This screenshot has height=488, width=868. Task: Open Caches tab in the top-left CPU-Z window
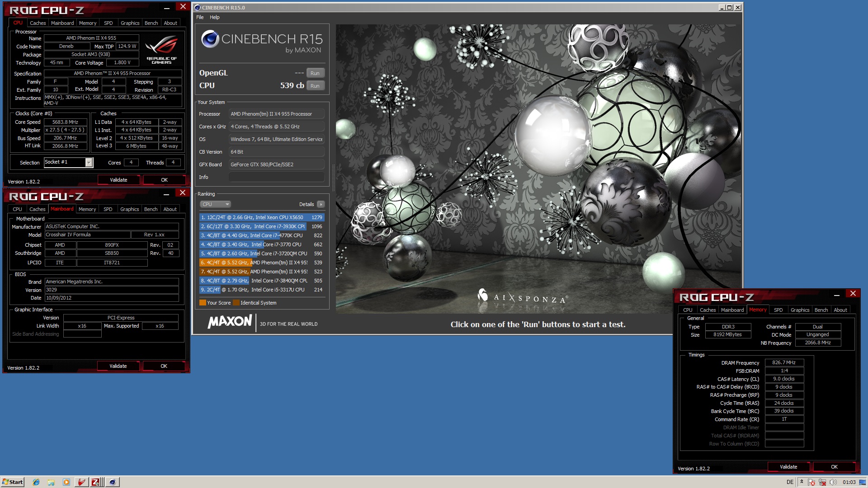[x=38, y=23]
